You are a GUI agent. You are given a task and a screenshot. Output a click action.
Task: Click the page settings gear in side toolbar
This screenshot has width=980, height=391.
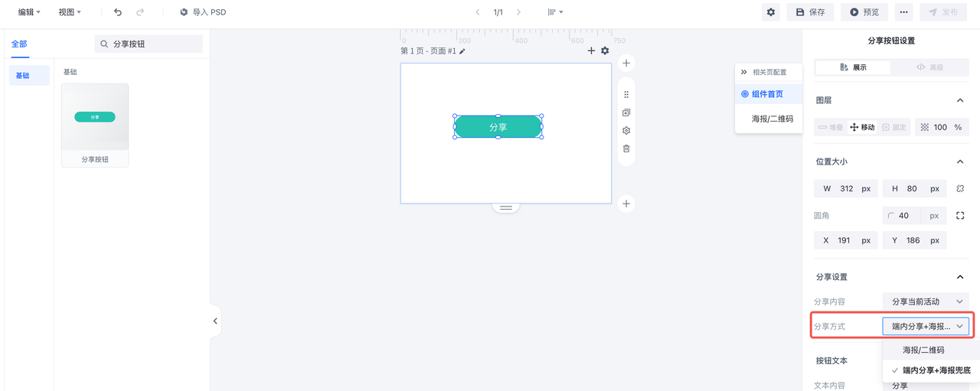pos(626,131)
